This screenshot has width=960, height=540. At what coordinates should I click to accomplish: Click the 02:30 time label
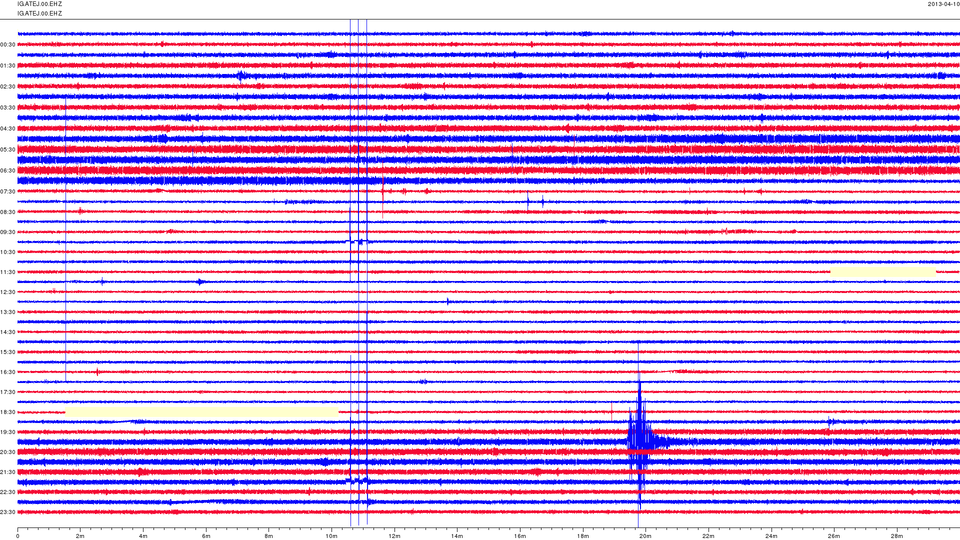[x=8, y=87]
